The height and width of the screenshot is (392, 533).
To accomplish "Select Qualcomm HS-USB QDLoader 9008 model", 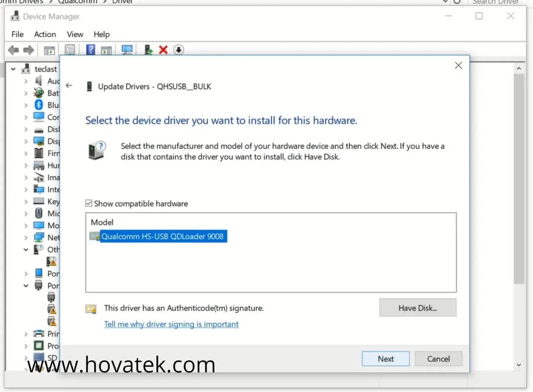I will (x=163, y=236).
